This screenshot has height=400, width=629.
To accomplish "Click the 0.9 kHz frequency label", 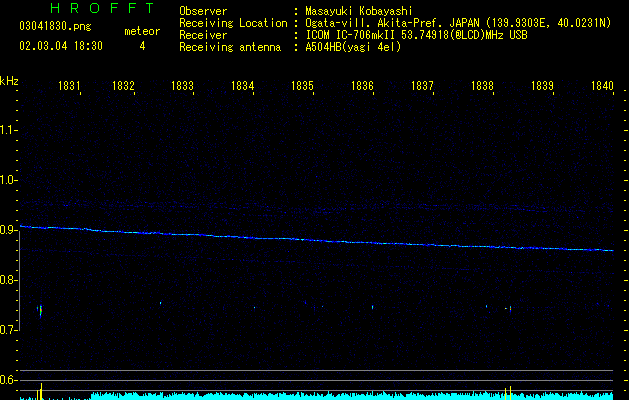I will (8, 230).
